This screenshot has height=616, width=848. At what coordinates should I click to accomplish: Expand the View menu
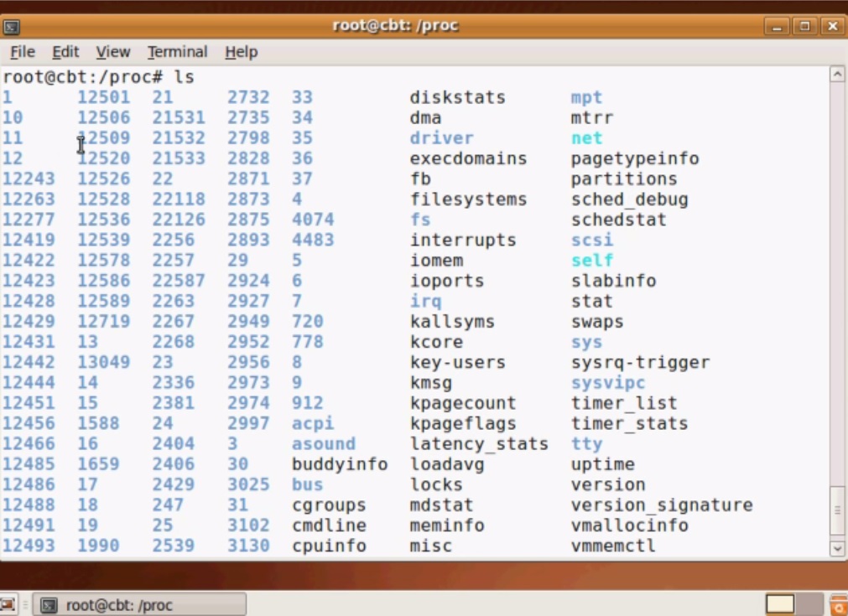coord(112,52)
